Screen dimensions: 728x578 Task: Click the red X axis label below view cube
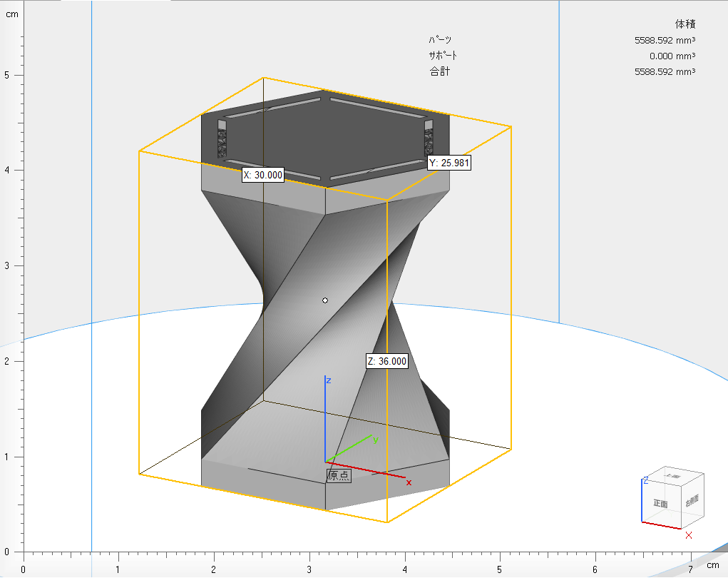[x=689, y=535]
